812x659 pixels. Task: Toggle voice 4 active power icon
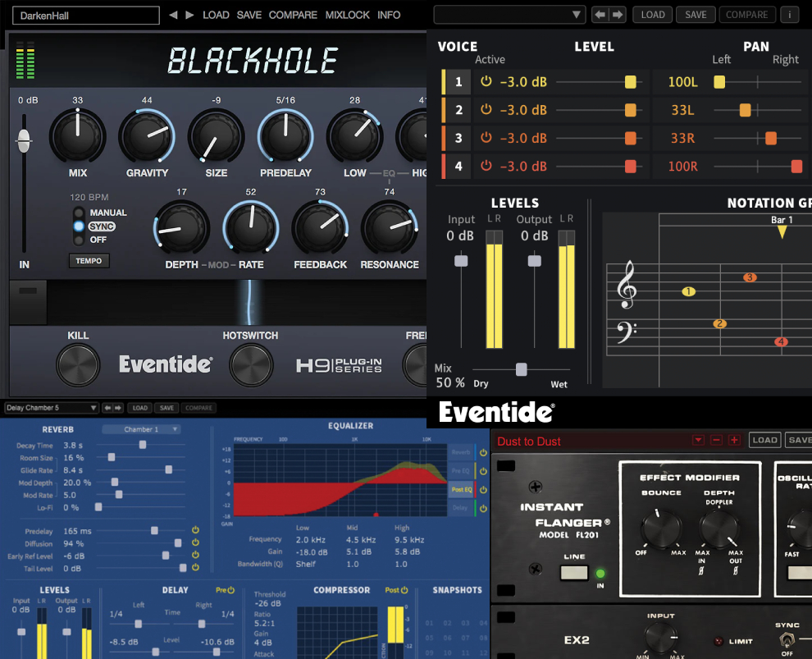tap(486, 165)
